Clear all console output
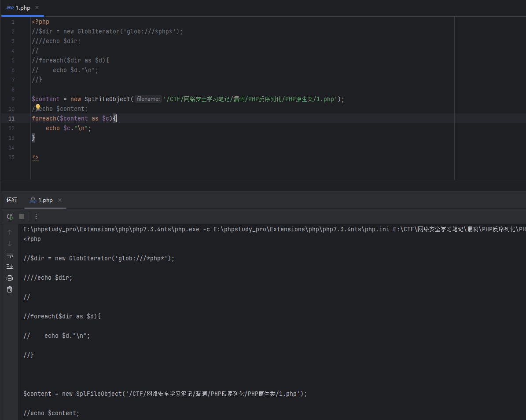The height and width of the screenshot is (420, 526). pos(10,289)
